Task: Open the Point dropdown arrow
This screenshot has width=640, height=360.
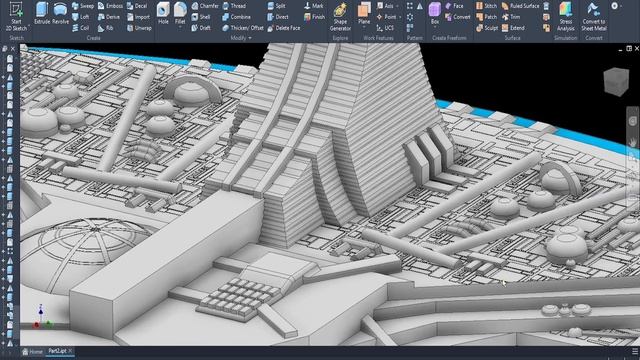Action: [400, 17]
